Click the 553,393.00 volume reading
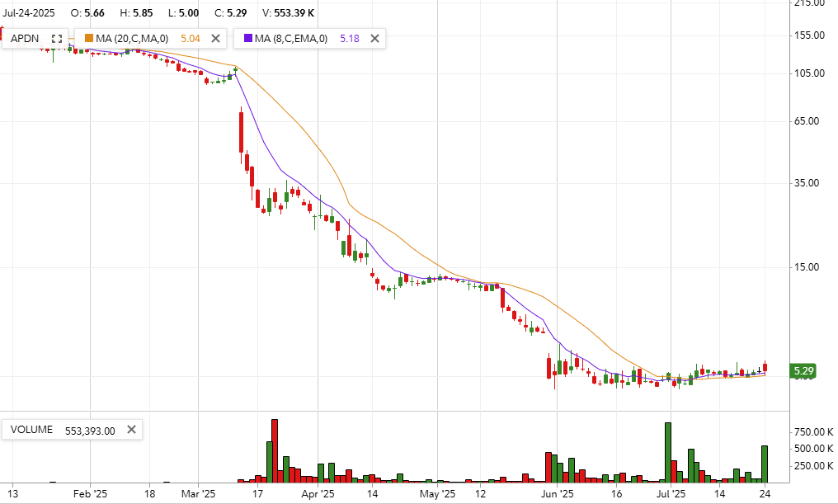This screenshot has width=838, height=504. point(90,431)
